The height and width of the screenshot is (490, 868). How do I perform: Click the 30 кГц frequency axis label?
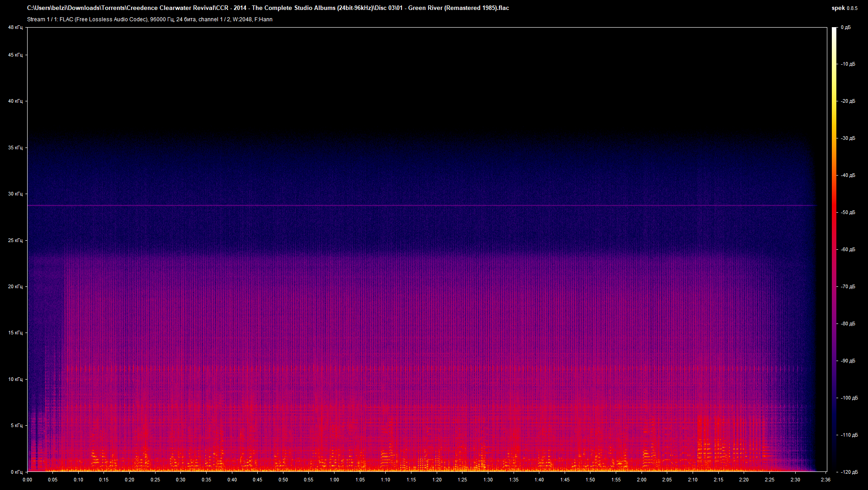click(x=15, y=194)
